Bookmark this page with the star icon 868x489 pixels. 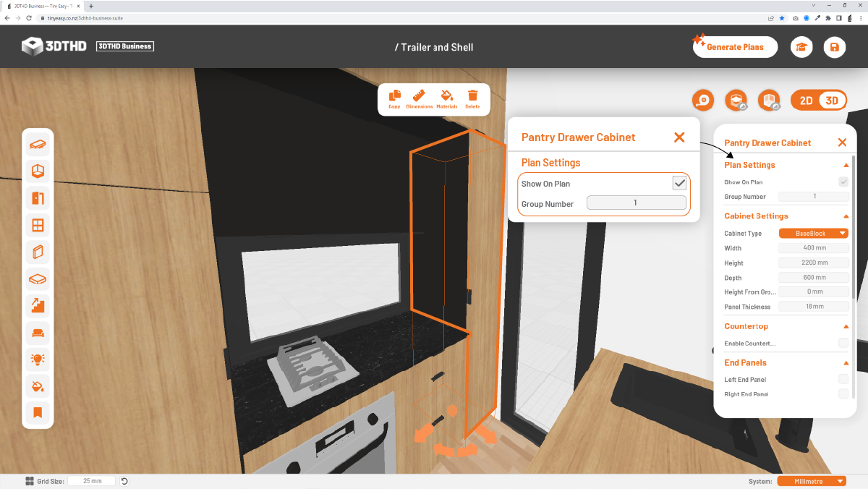click(782, 18)
